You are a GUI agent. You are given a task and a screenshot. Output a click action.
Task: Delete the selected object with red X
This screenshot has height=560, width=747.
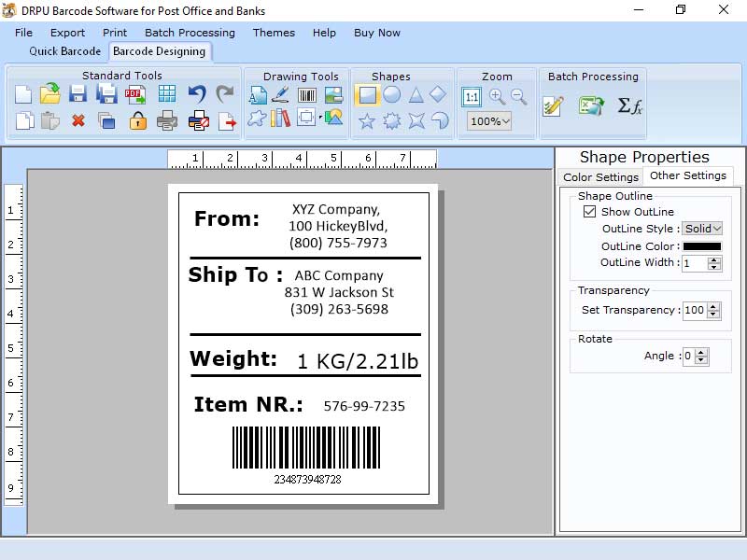tap(78, 120)
